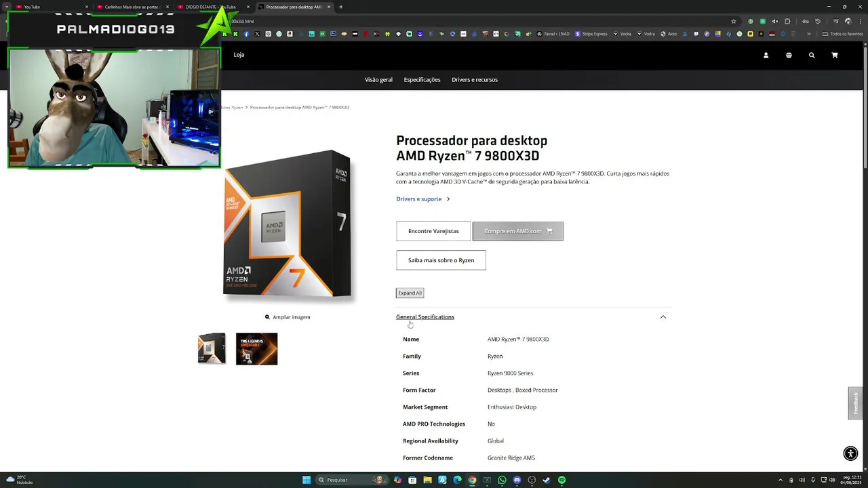
Task: Click Compre em AMD.com button
Action: [x=518, y=231]
